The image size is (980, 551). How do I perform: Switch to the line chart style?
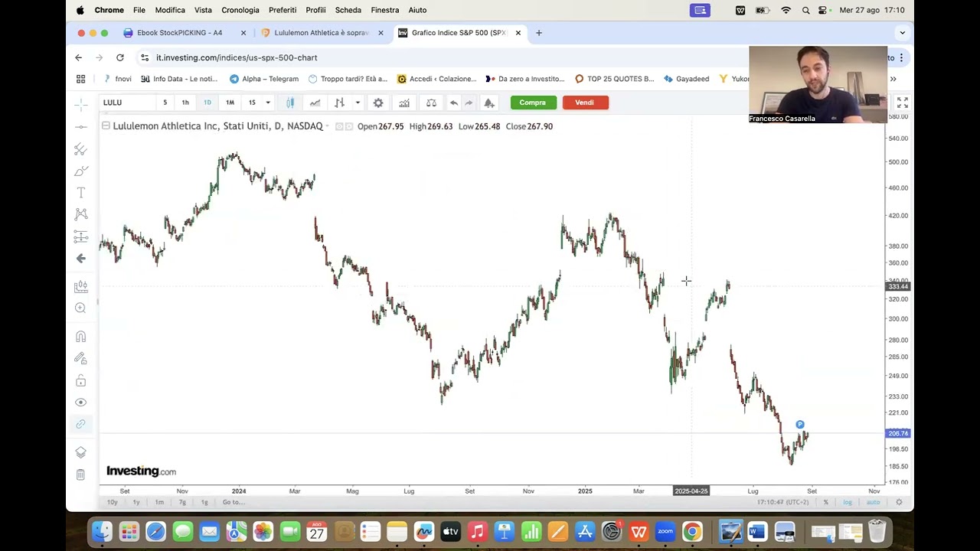click(x=315, y=103)
